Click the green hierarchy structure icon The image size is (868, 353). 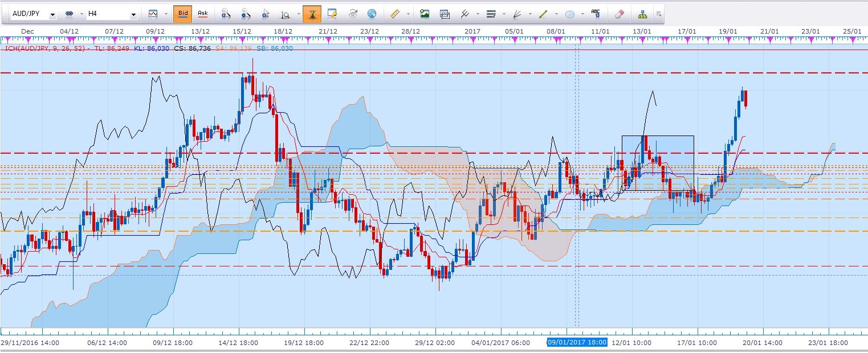(643, 13)
